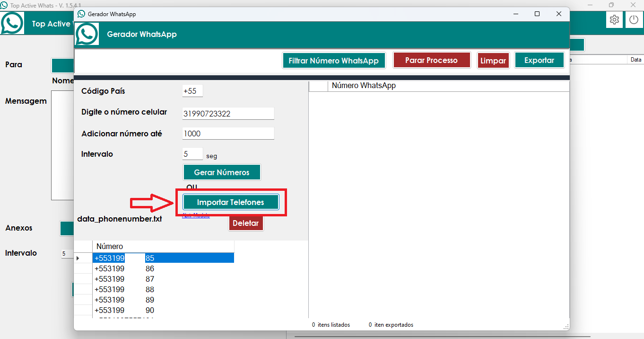Export numbers using Exportar button
The width and height of the screenshot is (644, 339).
click(x=540, y=60)
